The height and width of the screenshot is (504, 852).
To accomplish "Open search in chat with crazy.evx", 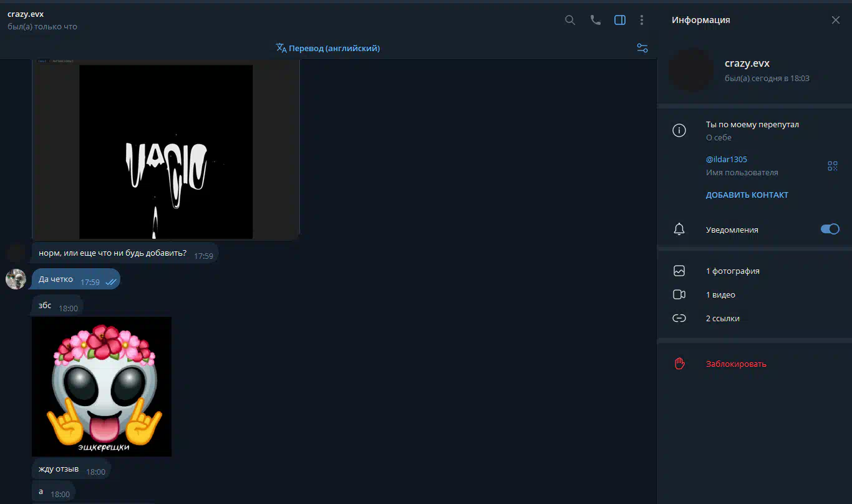I will tap(569, 20).
